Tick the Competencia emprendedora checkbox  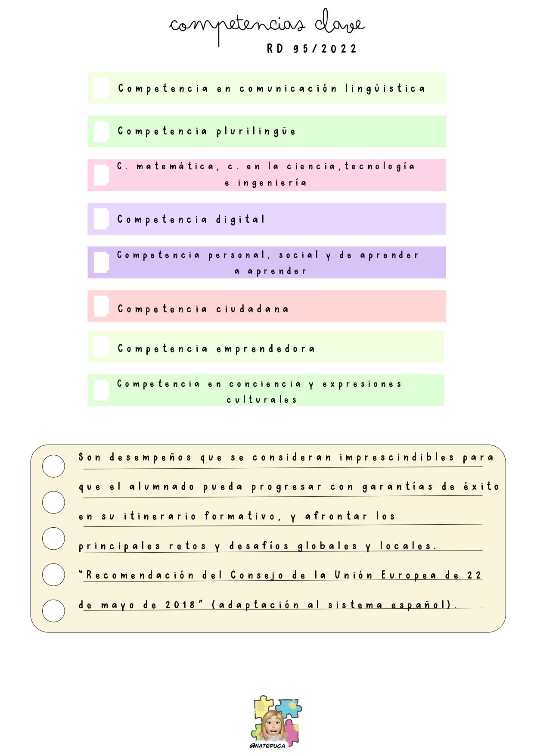pyautogui.click(x=101, y=347)
